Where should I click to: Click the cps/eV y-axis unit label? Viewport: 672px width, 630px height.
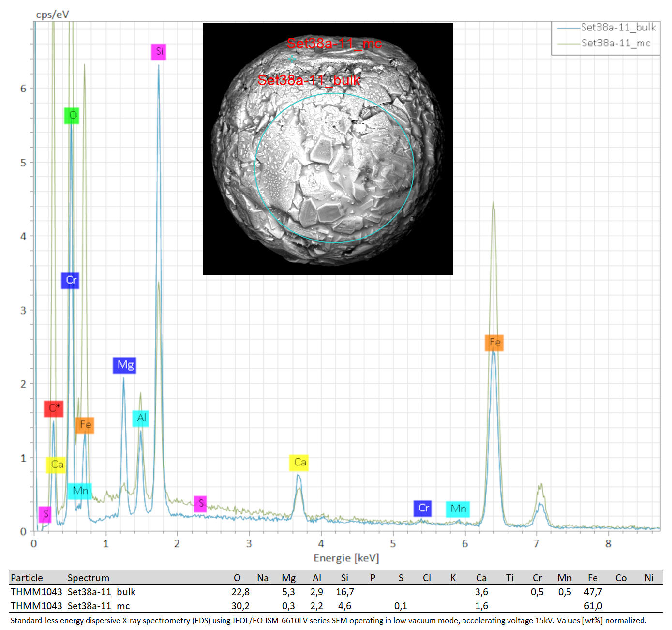52,15
